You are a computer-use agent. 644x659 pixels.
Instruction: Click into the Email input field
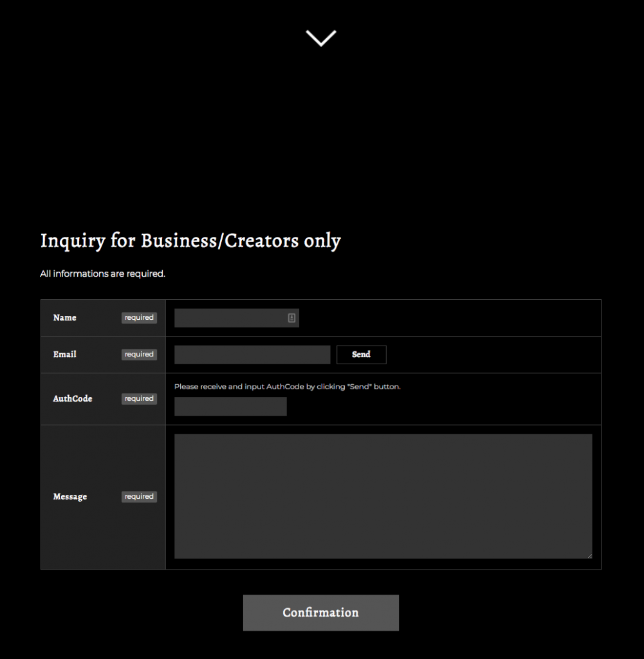click(252, 355)
